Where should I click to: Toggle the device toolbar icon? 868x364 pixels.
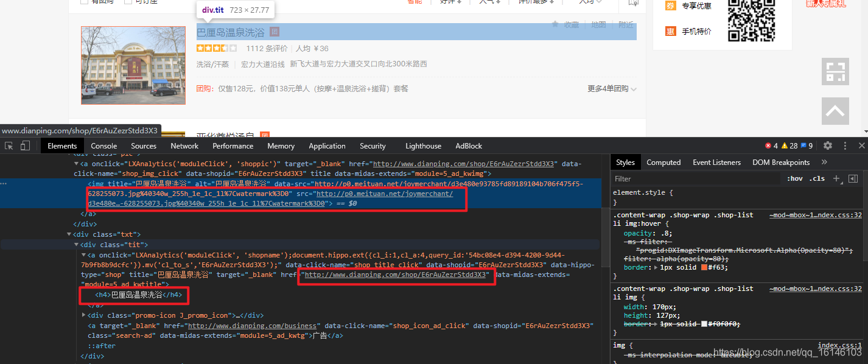[x=25, y=145]
